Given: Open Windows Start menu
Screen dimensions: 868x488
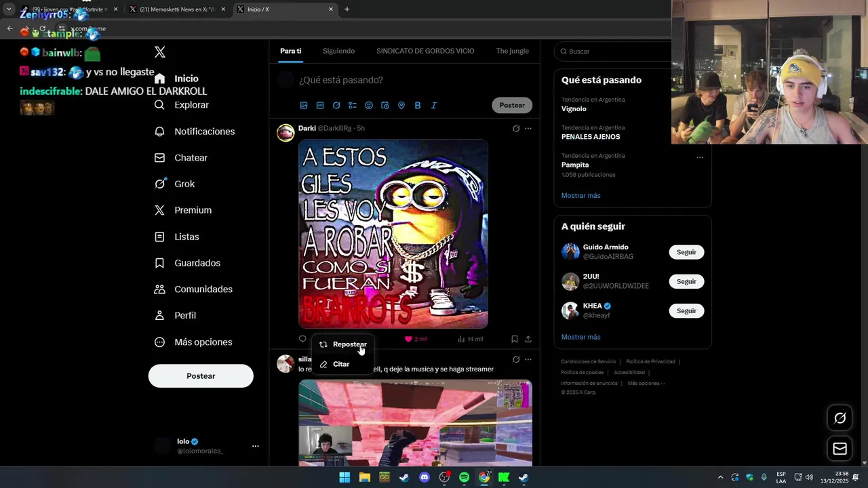Looking at the screenshot, I should (344, 477).
